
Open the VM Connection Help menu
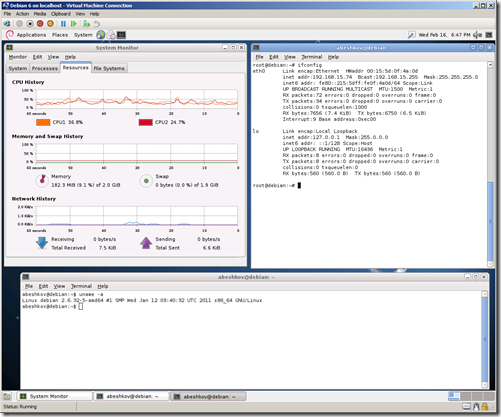pyautogui.click(x=94, y=14)
